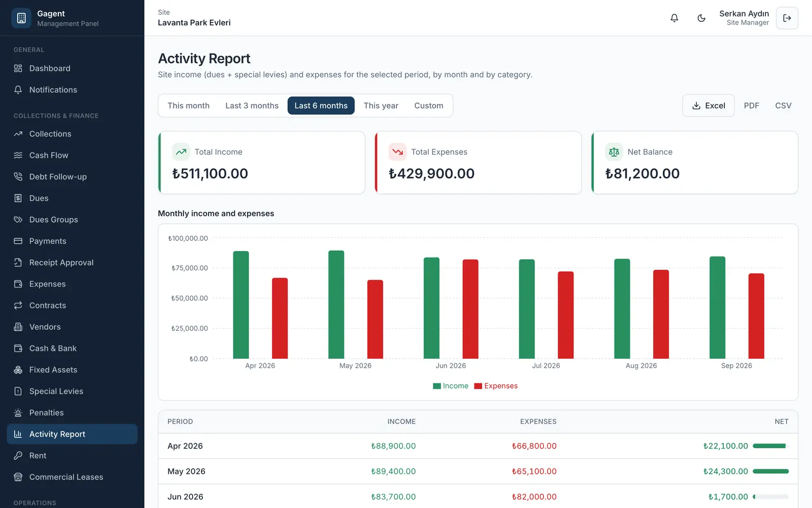812x508 pixels.
Task: Click the Total Income trend icon
Action: coord(181,152)
